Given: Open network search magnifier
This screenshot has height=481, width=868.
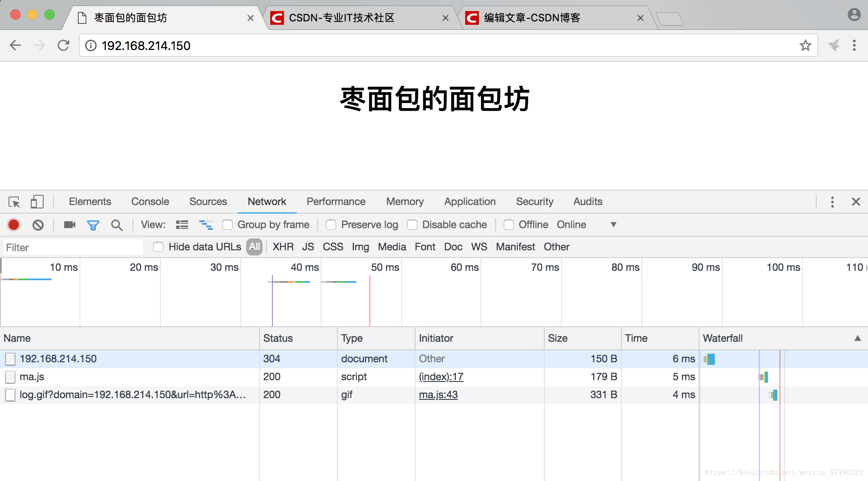Looking at the screenshot, I should 117,225.
